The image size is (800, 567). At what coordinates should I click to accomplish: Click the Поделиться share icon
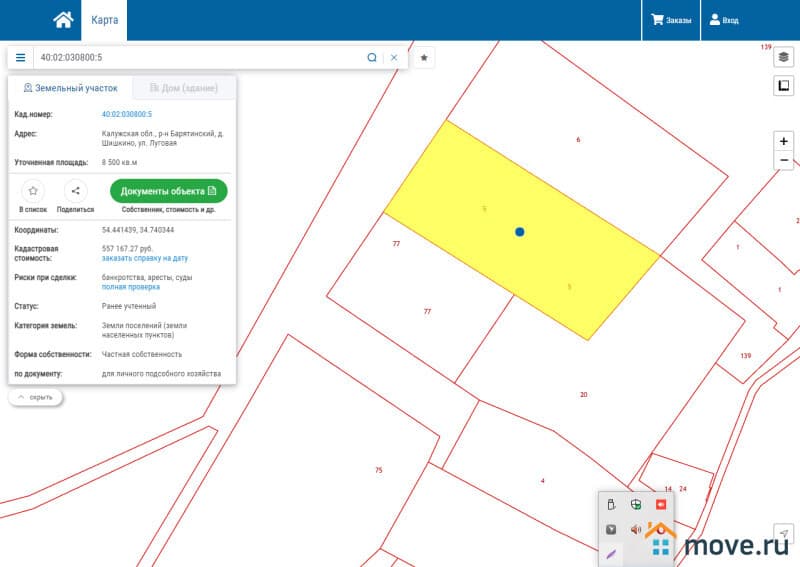(75, 190)
